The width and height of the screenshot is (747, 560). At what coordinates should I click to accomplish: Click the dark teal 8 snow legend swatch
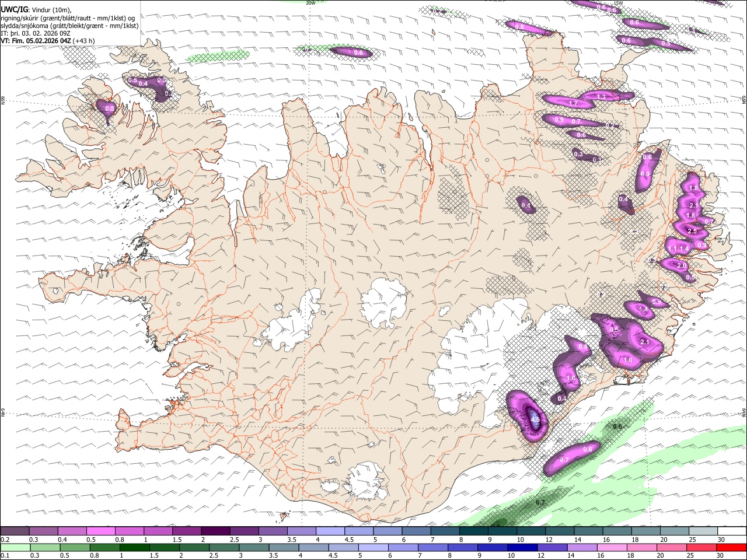point(474,531)
